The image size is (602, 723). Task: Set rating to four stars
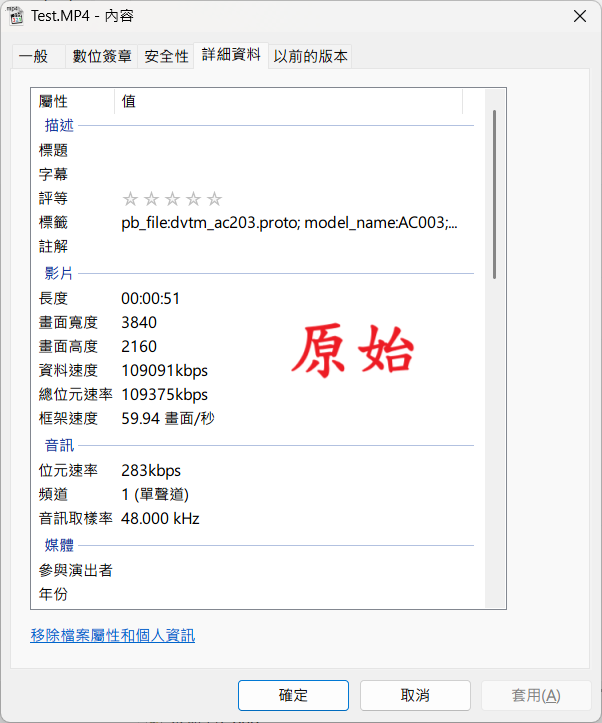193,199
